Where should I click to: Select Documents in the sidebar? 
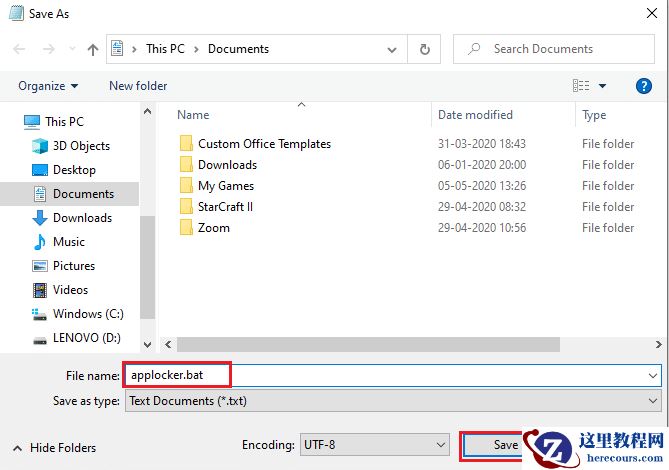pyautogui.click(x=70, y=194)
